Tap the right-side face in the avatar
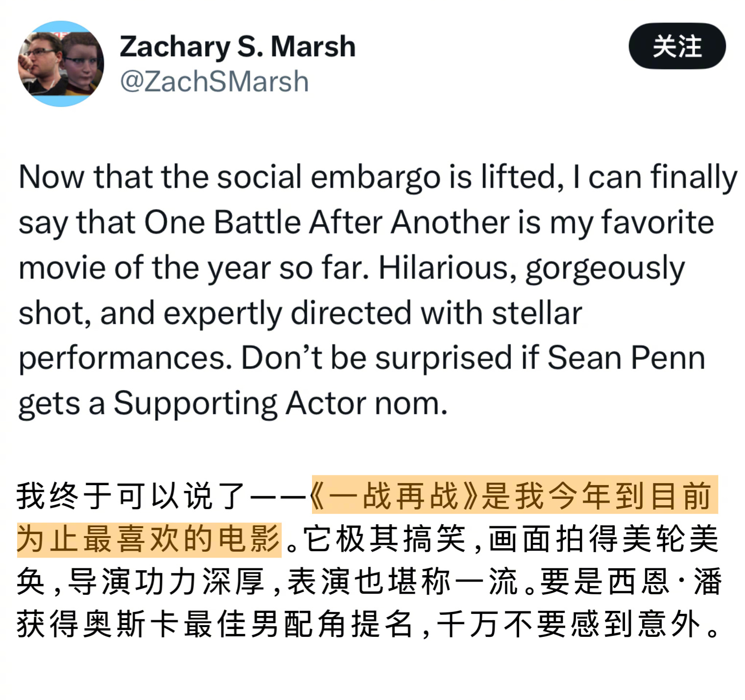 [81, 64]
